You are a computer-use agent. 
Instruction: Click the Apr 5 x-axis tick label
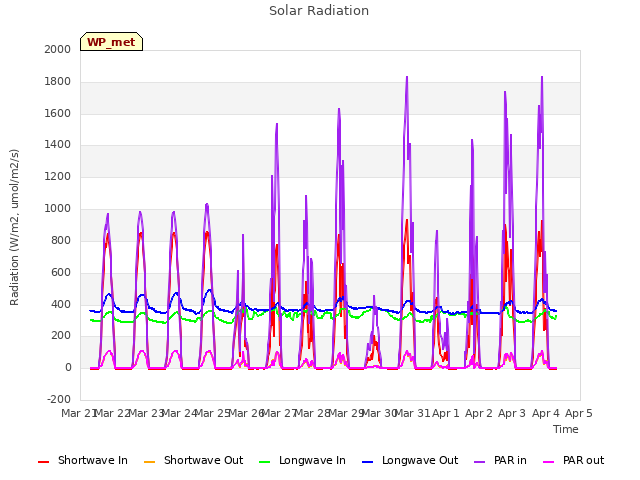point(579,413)
